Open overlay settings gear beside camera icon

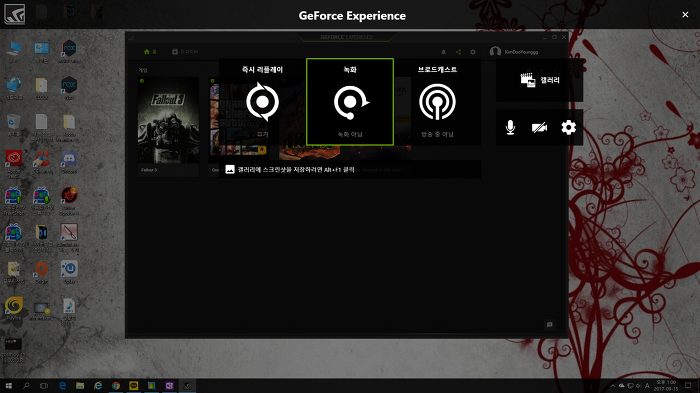pos(568,128)
